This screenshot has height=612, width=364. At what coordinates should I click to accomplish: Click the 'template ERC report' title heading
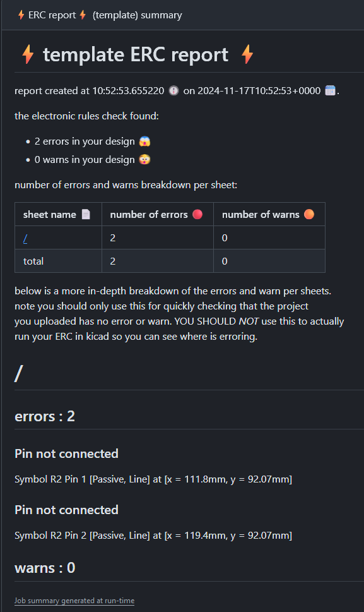(x=135, y=54)
